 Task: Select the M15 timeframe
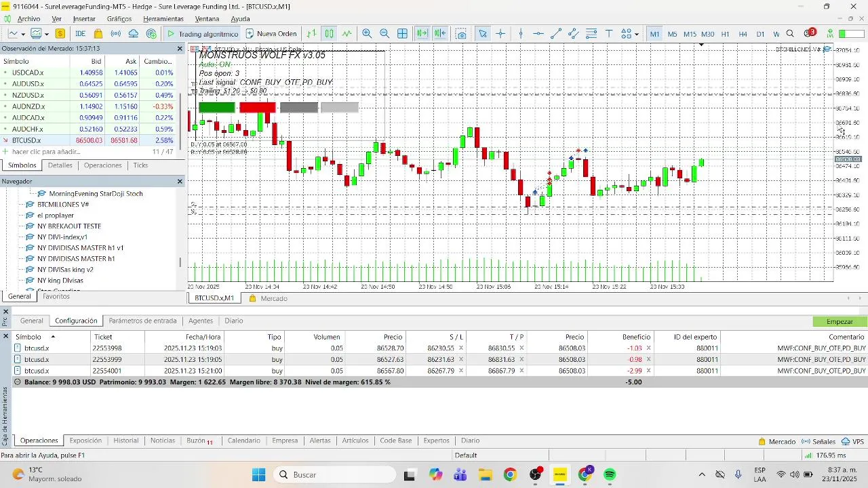(x=690, y=33)
